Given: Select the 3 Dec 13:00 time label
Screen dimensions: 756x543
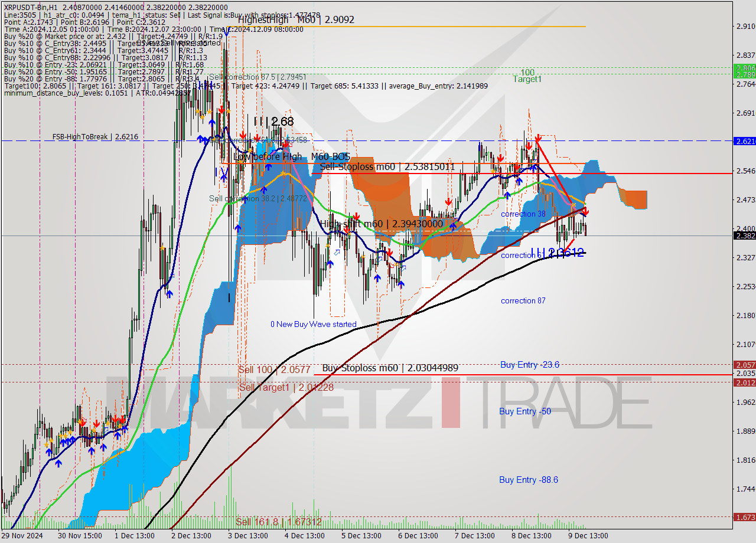Looking at the screenshot, I should [x=247, y=536].
